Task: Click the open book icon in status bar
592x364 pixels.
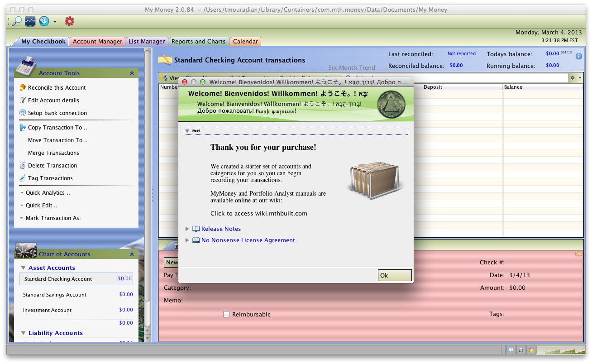Action: click(511, 350)
